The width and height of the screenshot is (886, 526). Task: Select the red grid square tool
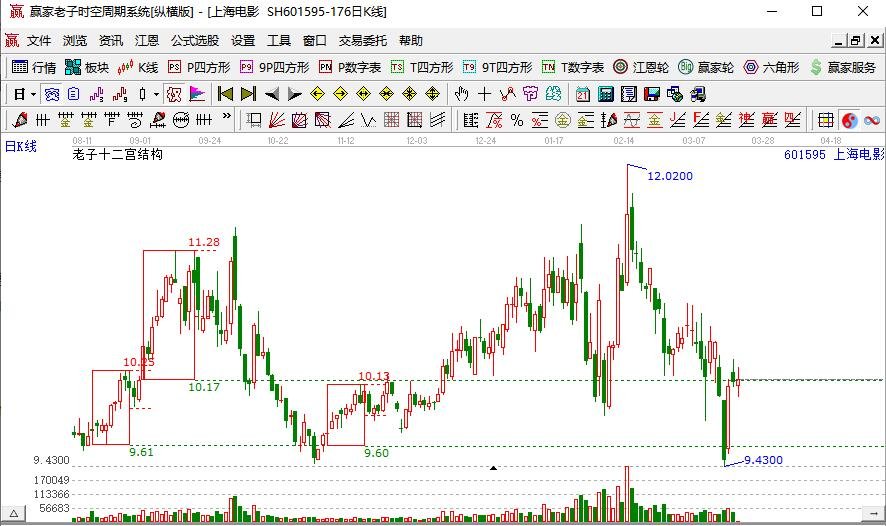[391, 120]
